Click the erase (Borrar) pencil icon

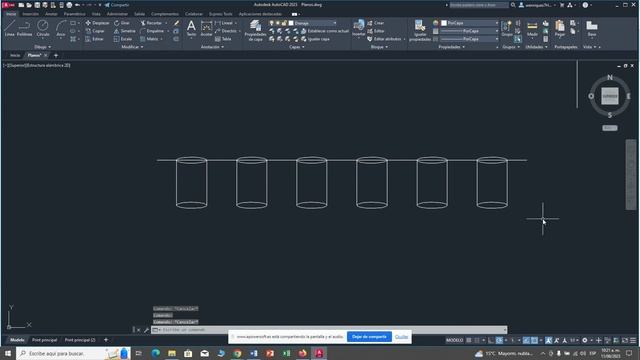click(176, 23)
